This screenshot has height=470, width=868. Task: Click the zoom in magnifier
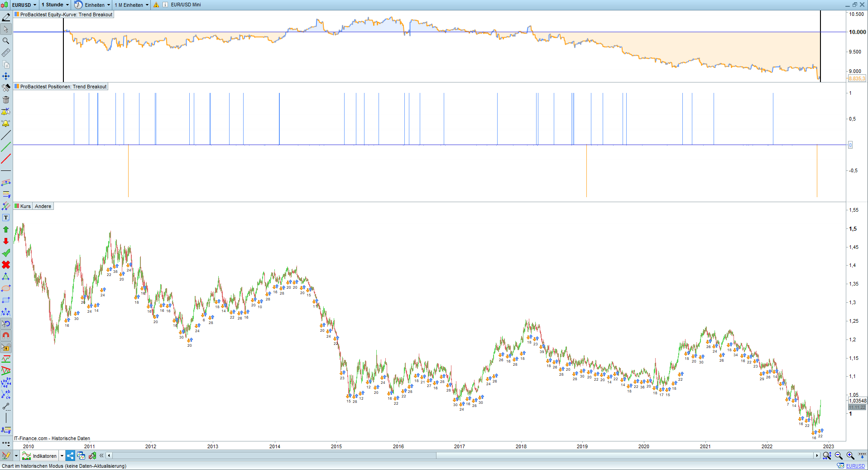coord(850,455)
